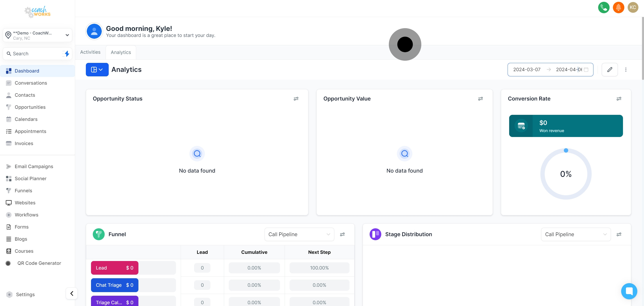Open the chat support bubble
This screenshot has height=306, width=644.
click(x=629, y=291)
